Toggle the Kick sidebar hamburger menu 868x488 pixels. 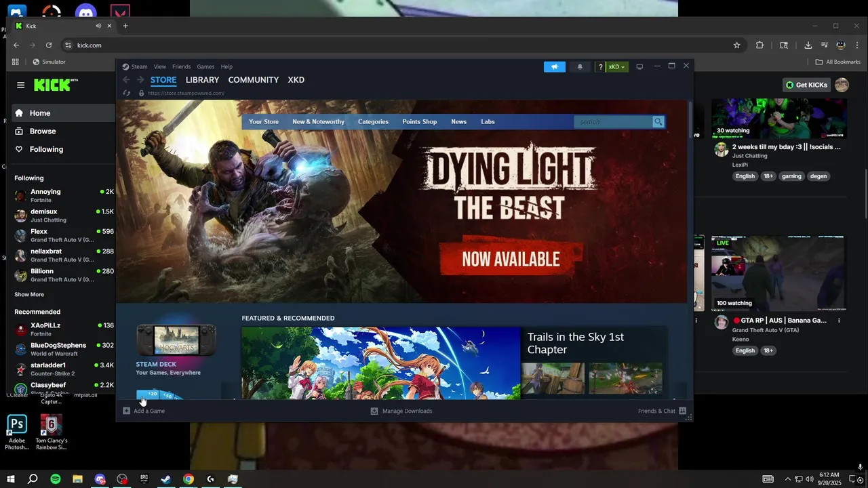[x=20, y=85]
